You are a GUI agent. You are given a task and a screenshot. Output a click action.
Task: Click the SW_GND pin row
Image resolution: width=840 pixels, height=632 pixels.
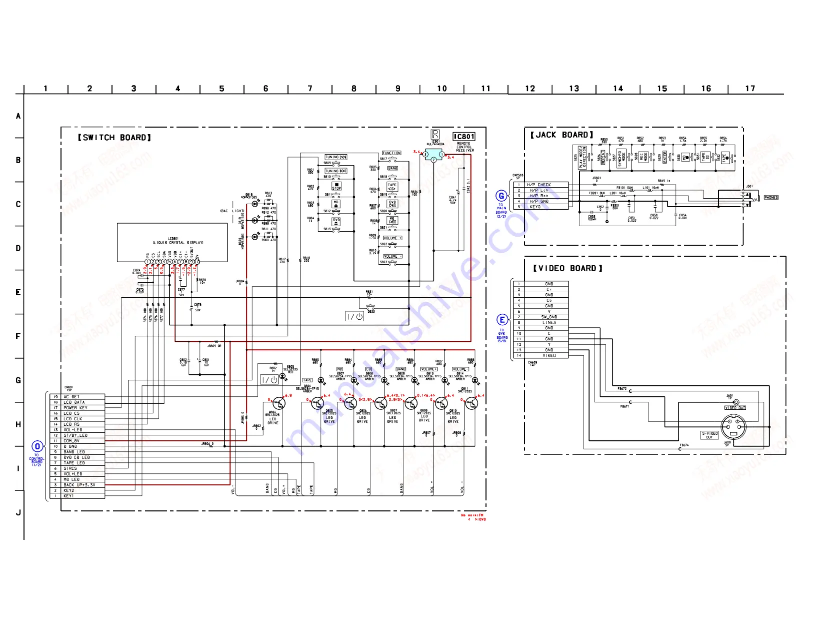[541, 317]
